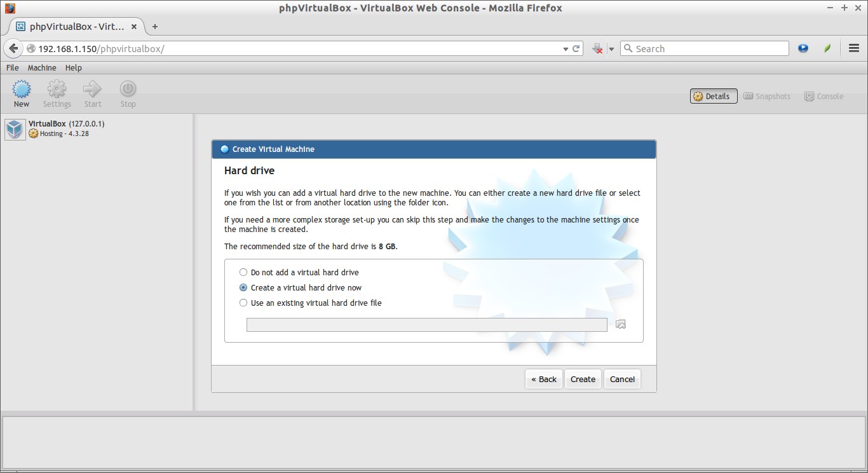Open dropdown next to download icon

pos(611,49)
